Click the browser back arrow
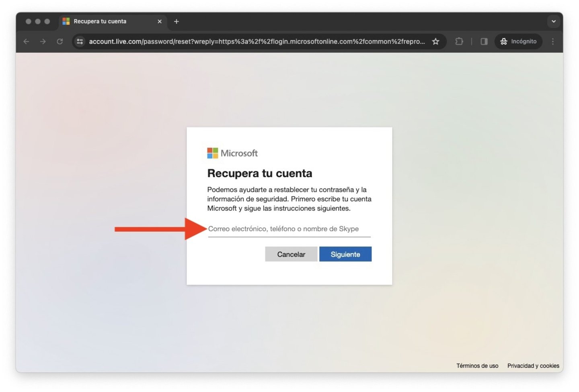 [x=26, y=41]
